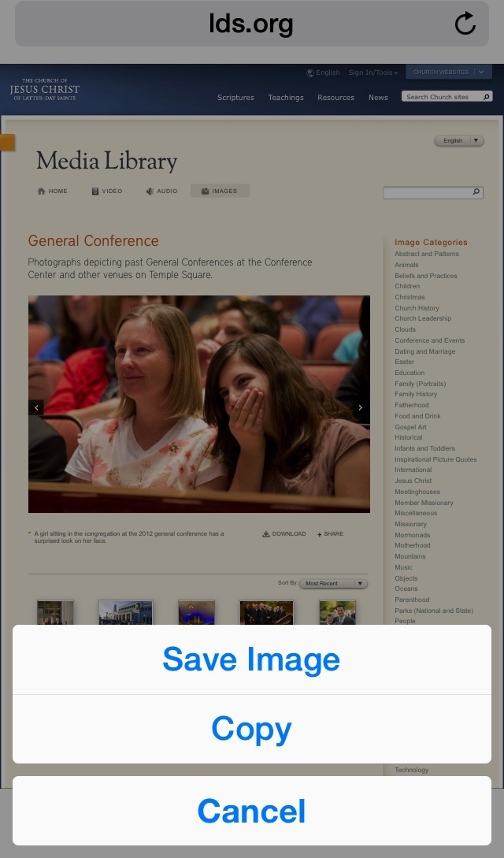Click the Share link below image

(330, 533)
